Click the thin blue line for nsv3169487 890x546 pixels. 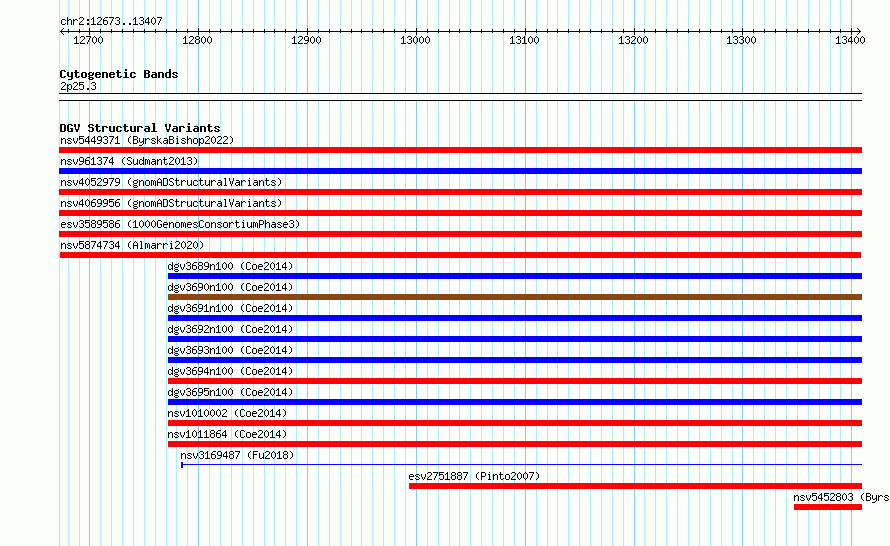click(521, 465)
